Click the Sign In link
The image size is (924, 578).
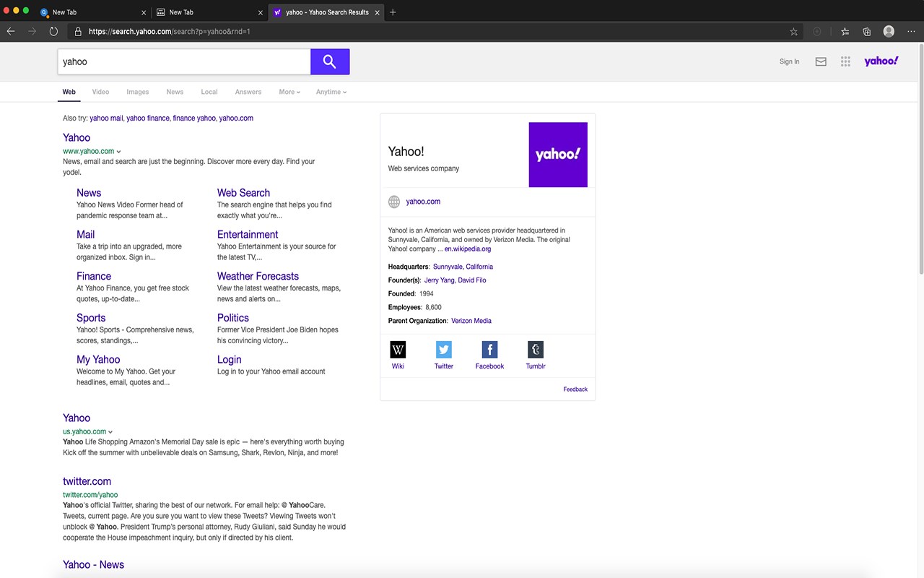click(x=789, y=61)
